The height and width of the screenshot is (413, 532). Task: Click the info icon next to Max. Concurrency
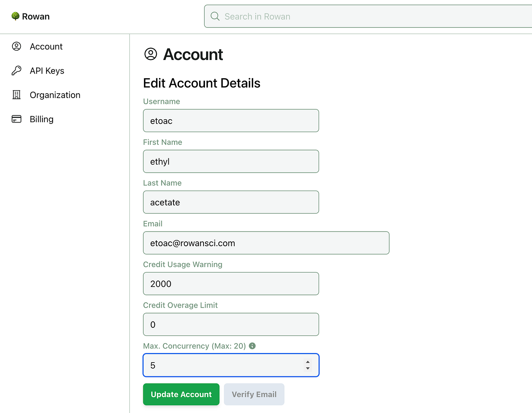(252, 346)
